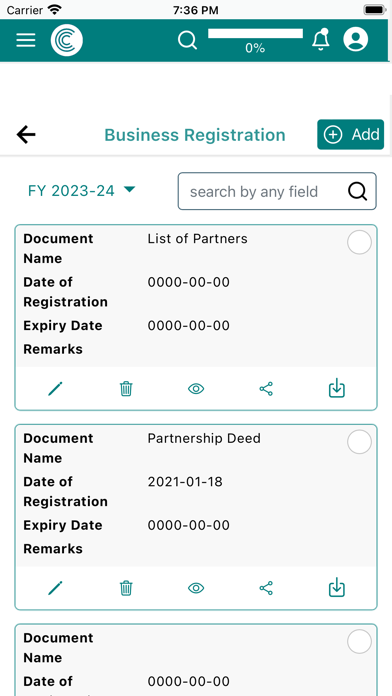Edit the Partnership Deed document

(55, 589)
